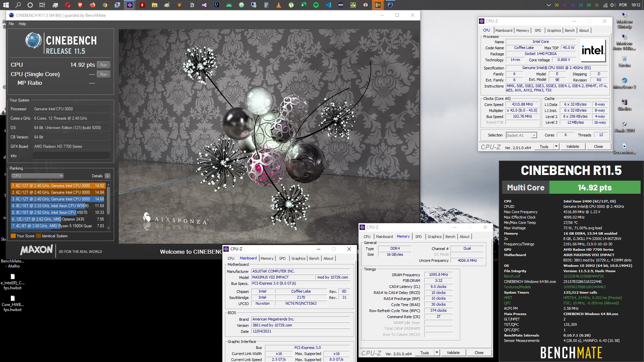644x362 pixels.
Task: Select the Lixeira recycle bin desktop icon
Action: tap(624, 62)
